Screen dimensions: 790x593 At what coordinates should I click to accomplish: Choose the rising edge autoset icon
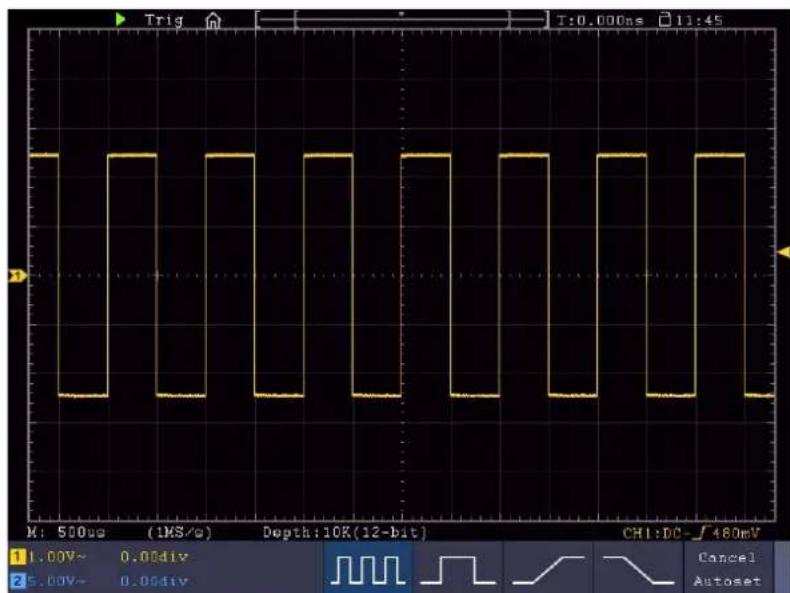(x=548, y=568)
